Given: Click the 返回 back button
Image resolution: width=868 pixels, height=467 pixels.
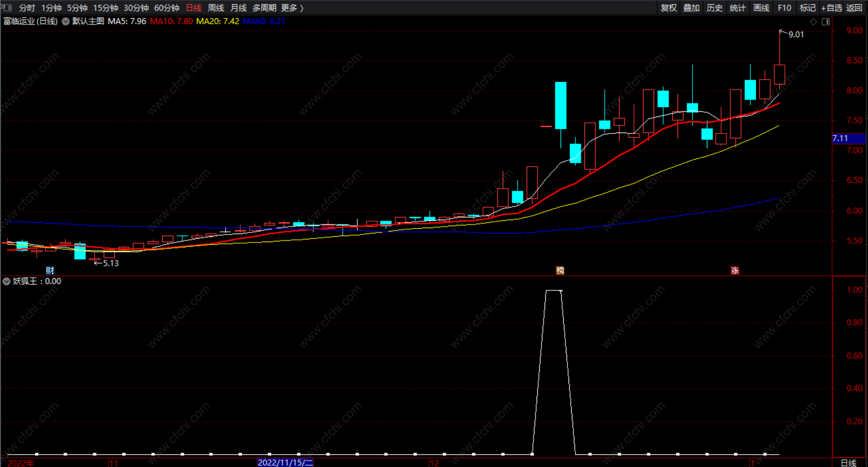Looking at the screenshot, I should [x=854, y=8].
